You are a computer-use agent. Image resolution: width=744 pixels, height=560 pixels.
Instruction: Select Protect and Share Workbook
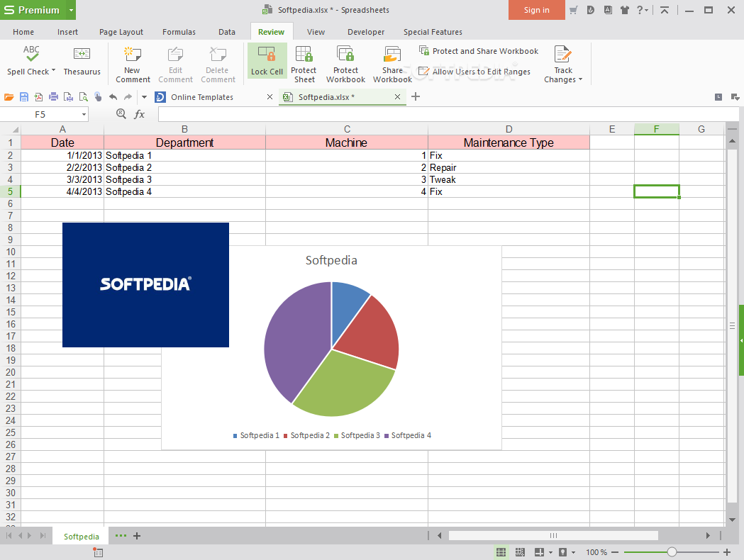pyautogui.click(x=479, y=51)
